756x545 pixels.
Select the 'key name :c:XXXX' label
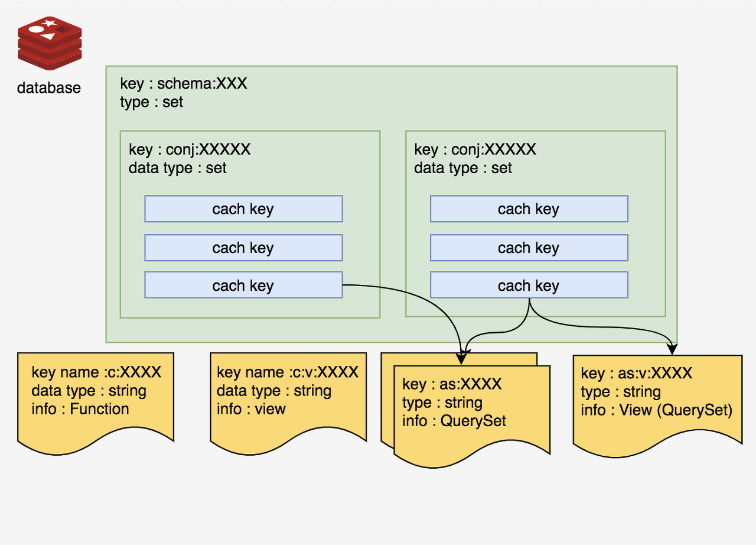click(96, 372)
